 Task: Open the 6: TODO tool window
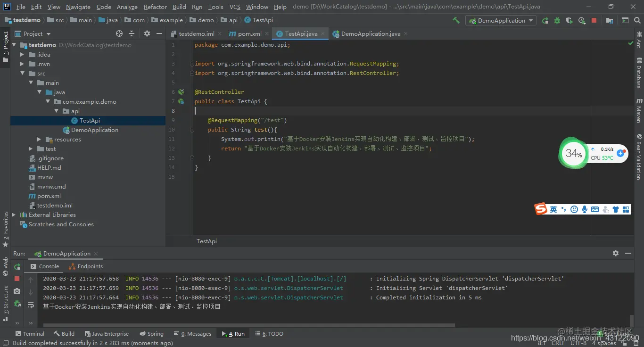[269, 334]
